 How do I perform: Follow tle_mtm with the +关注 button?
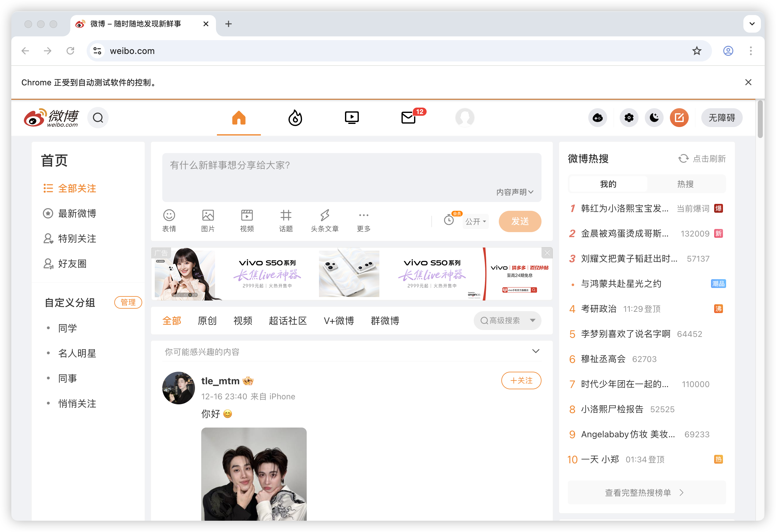coord(521,380)
